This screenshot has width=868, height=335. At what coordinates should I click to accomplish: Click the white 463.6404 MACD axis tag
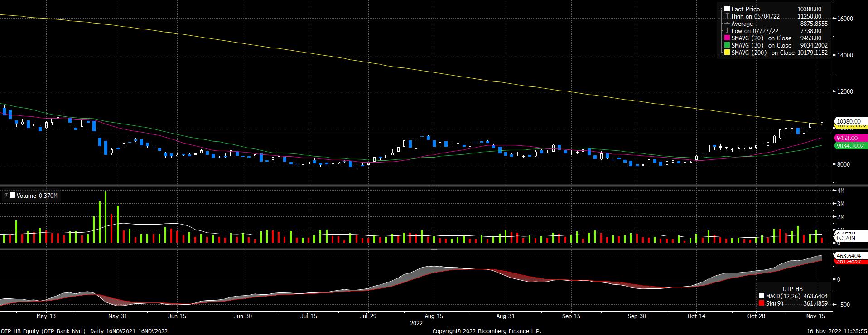click(851, 256)
